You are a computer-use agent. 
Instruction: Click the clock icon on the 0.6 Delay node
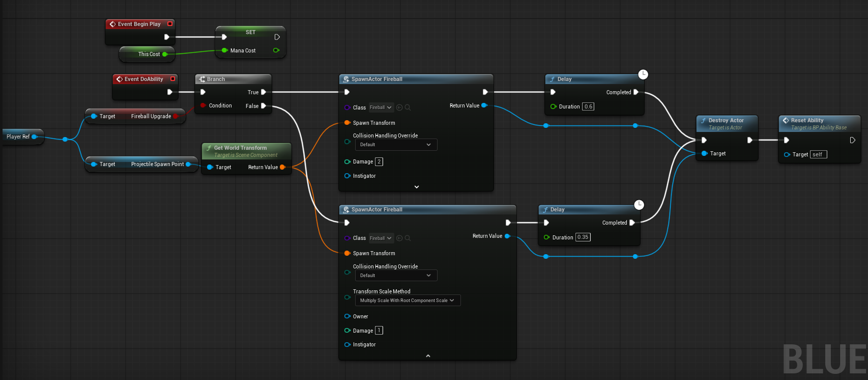[643, 74]
